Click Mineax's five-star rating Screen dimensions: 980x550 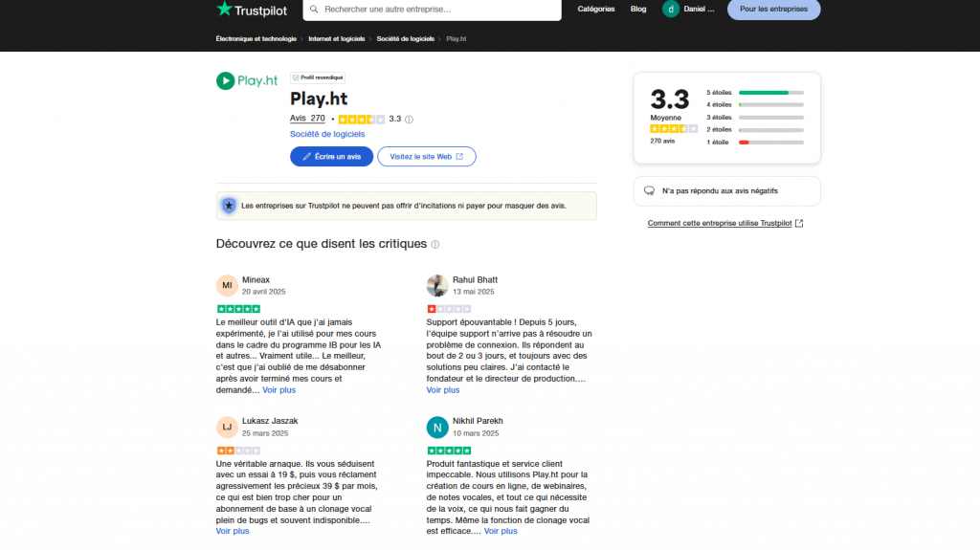click(238, 309)
